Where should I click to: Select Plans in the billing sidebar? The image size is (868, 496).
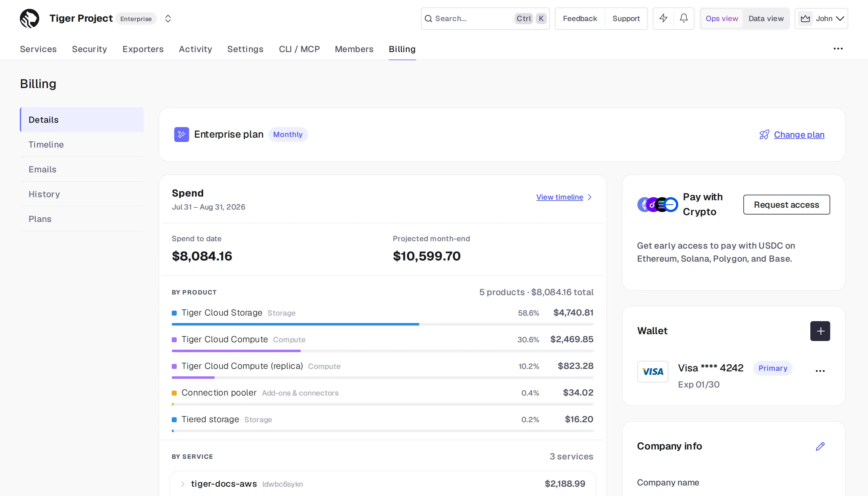82,219
